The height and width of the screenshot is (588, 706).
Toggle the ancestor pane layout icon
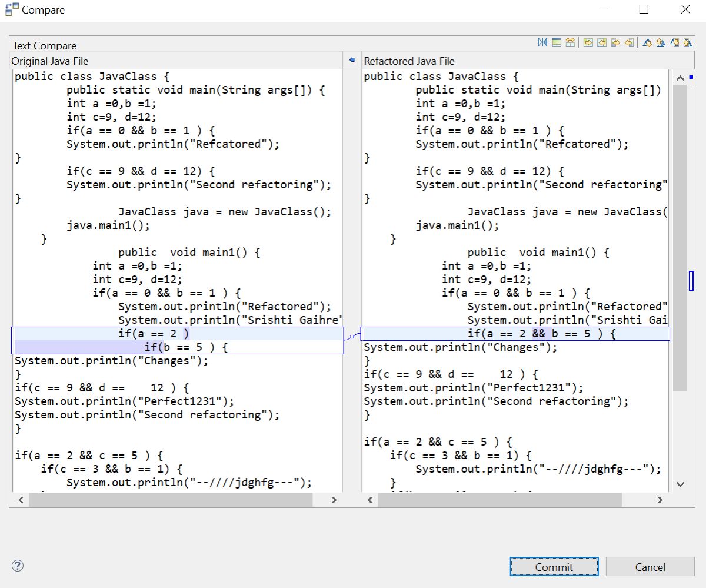(x=557, y=42)
